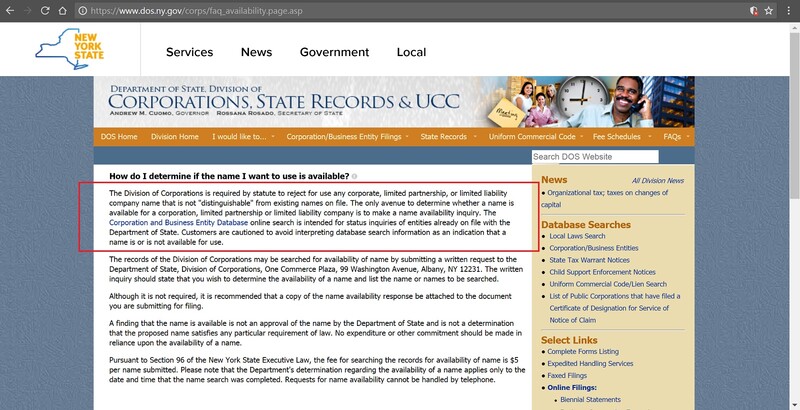800x410 pixels.
Task: Open the News top menu
Action: pyautogui.click(x=256, y=52)
